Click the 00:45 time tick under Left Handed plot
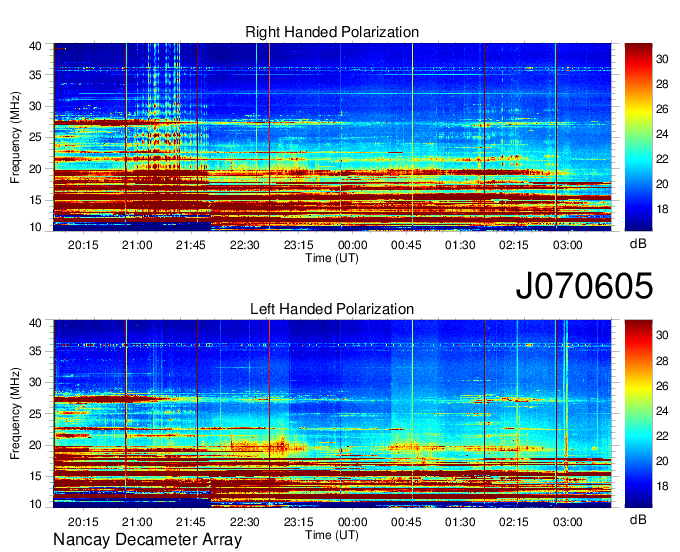The image size is (680, 552). pyautogui.click(x=406, y=522)
